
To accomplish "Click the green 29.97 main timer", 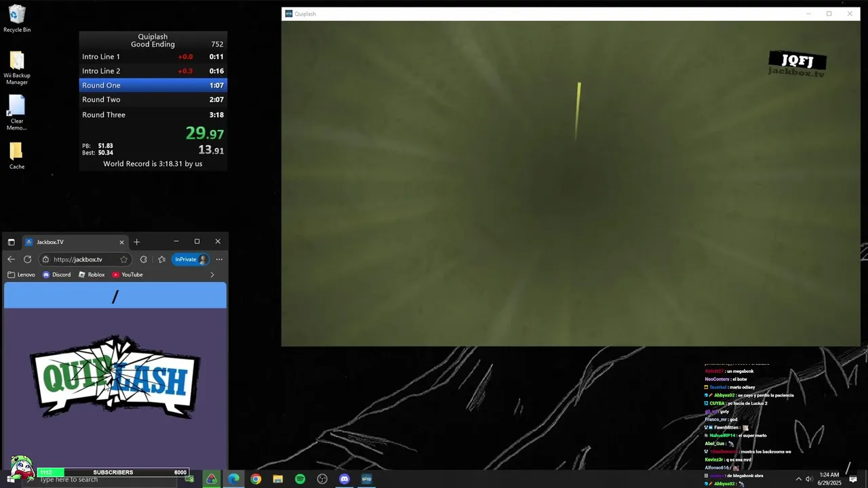I will coord(204,134).
